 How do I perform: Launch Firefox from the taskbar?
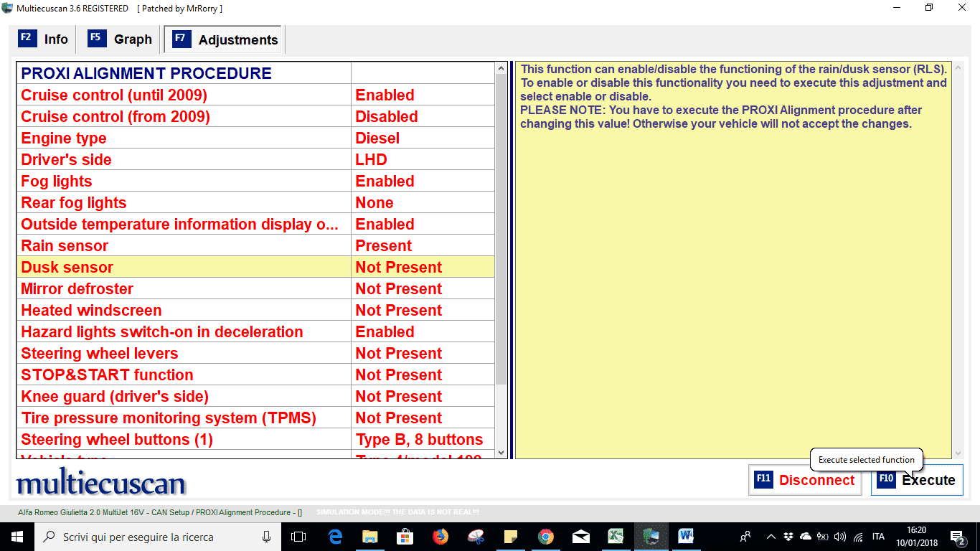440,537
